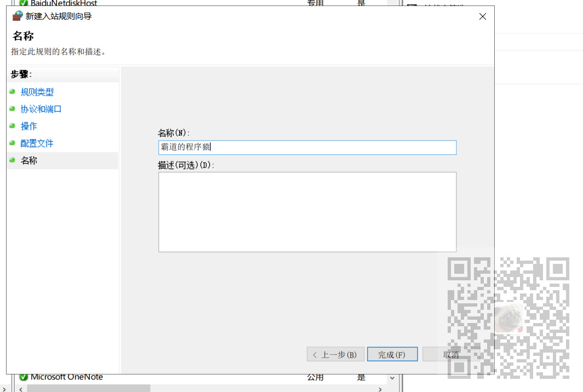Go to the 协议和端口 step
Image resolution: width=583 pixels, height=392 pixels.
click(41, 109)
